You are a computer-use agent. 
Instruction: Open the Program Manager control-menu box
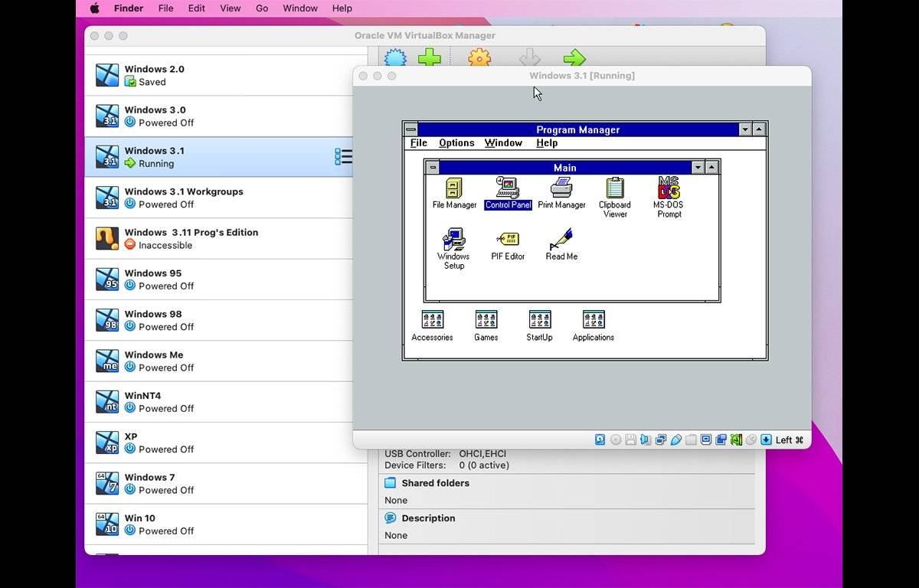[411, 130]
